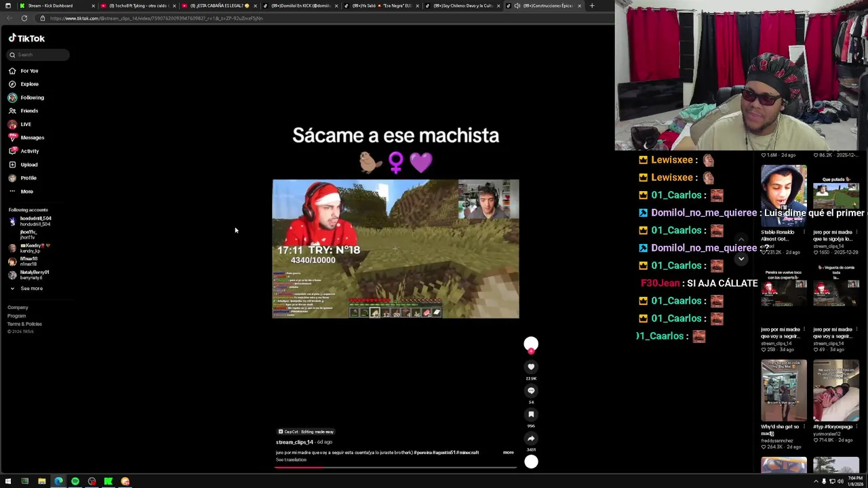Open the video comments bubble
Viewport: 868px width, 488px height.
[x=531, y=390]
